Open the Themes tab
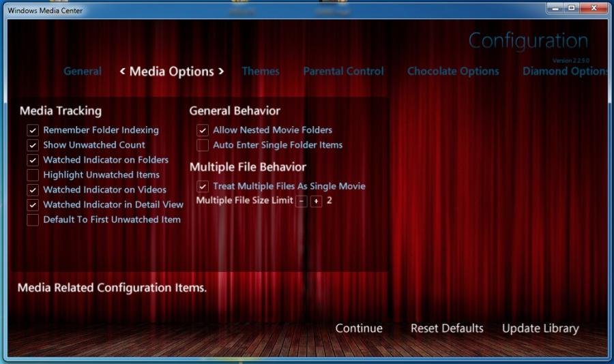This screenshot has height=364, width=614. [x=261, y=72]
